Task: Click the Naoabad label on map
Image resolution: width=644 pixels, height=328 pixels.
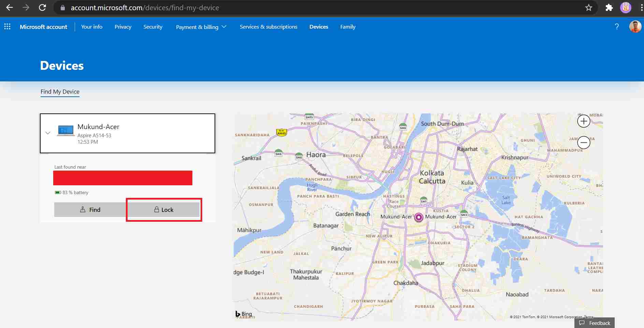Action: [x=517, y=294]
